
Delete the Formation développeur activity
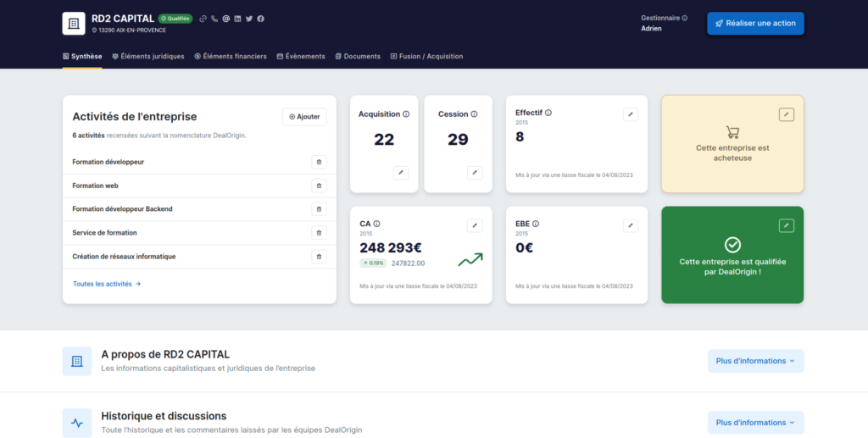[319, 162]
